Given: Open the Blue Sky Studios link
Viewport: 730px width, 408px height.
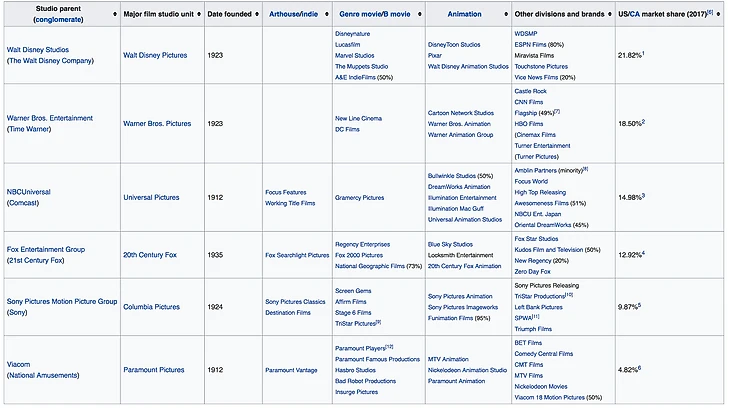Looking at the screenshot, I should click(x=450, y=245).
